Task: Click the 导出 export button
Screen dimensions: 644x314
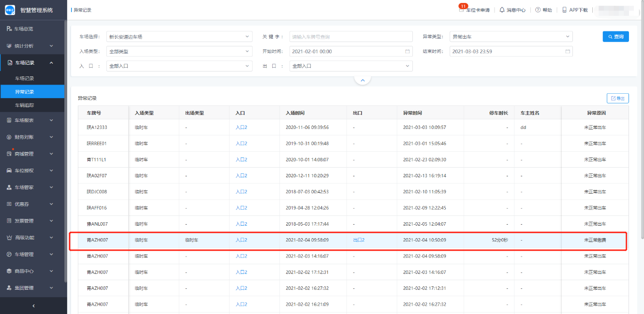Action: tap(617, 98)
